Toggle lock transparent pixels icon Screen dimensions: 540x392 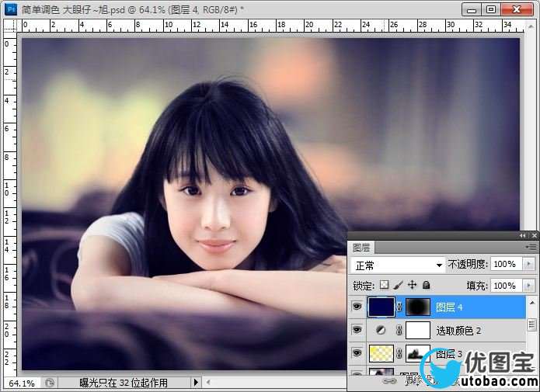[384, 285]
